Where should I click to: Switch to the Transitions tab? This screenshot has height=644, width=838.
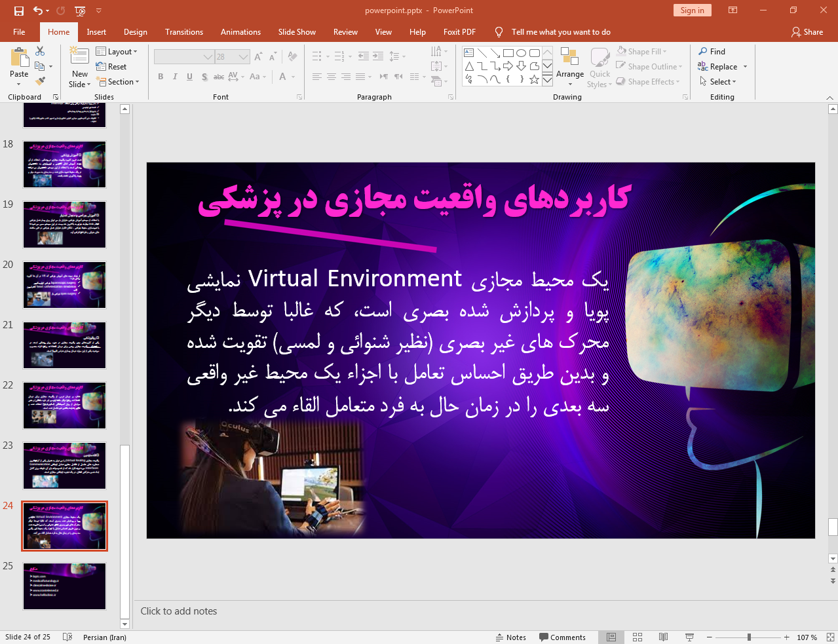184,32
